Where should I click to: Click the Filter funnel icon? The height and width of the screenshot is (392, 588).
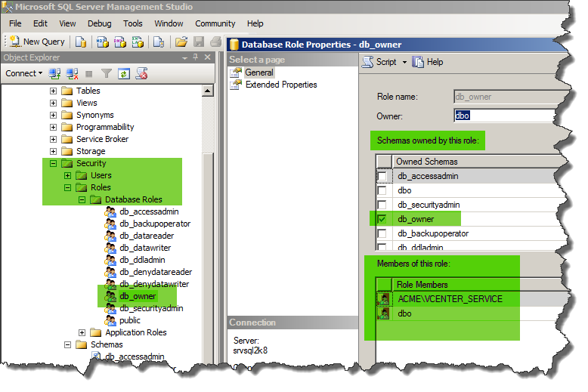coord(107,73)
